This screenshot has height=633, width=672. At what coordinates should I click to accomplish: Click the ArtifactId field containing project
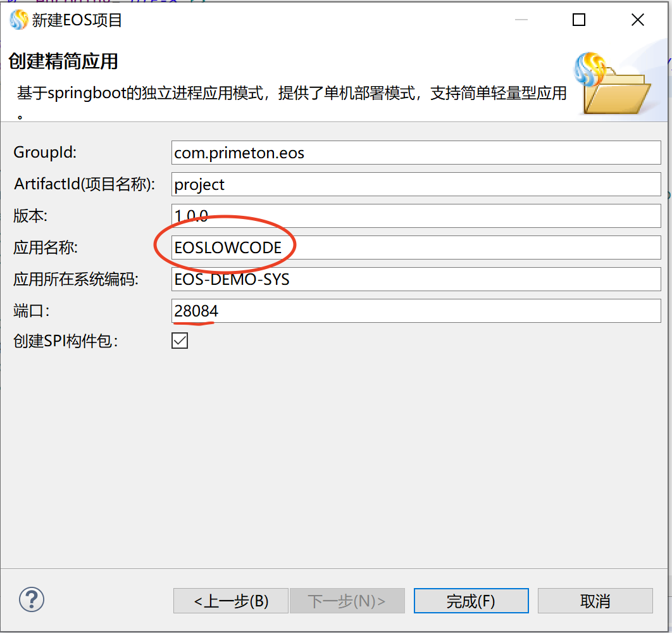point(416,185)
